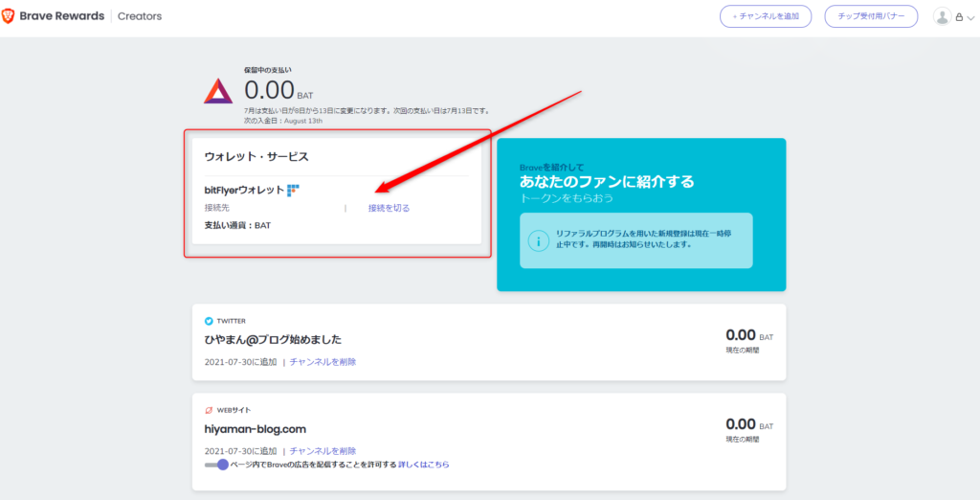Click the bitFlyer logo icon
This screenshot has width=980, height=500.
point(293,190)
